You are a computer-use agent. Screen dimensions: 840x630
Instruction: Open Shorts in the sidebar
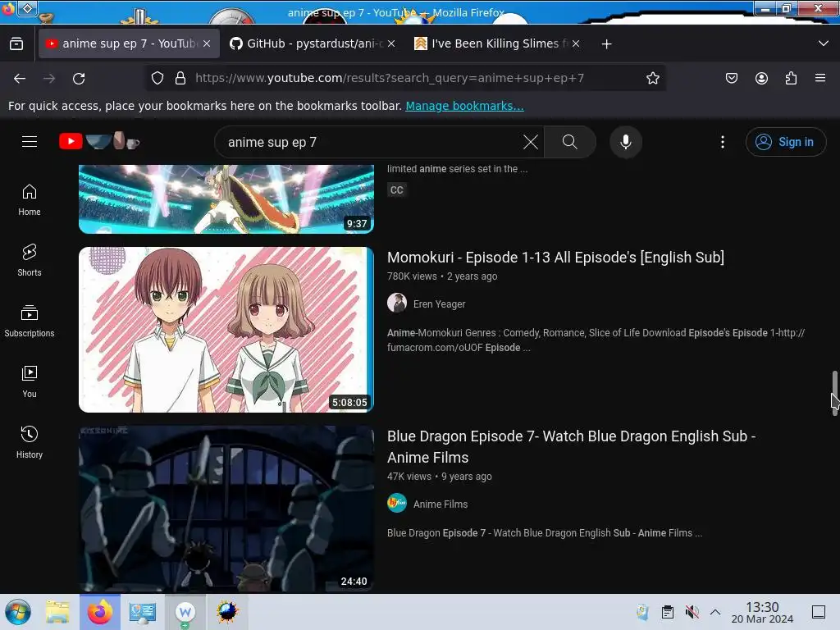(30, 260)
